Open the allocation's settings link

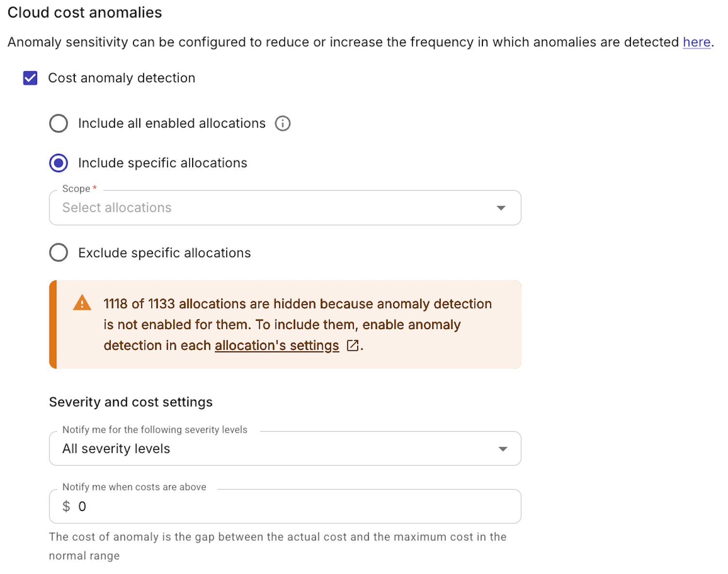277,345
